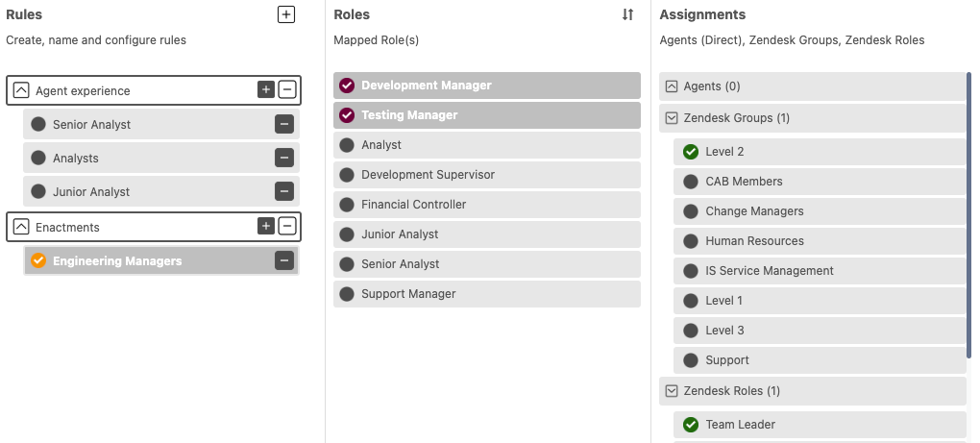This screenshot has width=980, height=443.
Task: Click the plus icon in the Agent experience group
Action: [x=265, y=89]
